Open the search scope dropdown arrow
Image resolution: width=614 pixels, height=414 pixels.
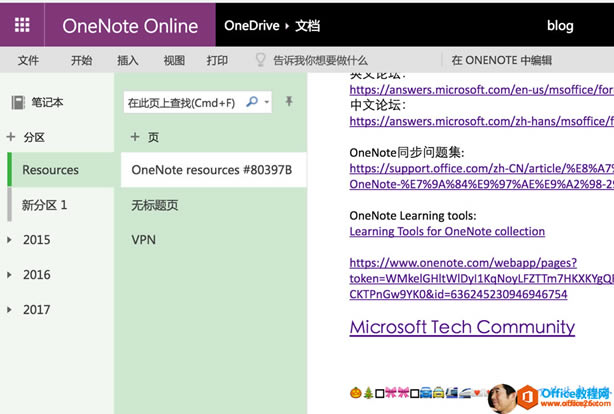(x=267, y=102)
